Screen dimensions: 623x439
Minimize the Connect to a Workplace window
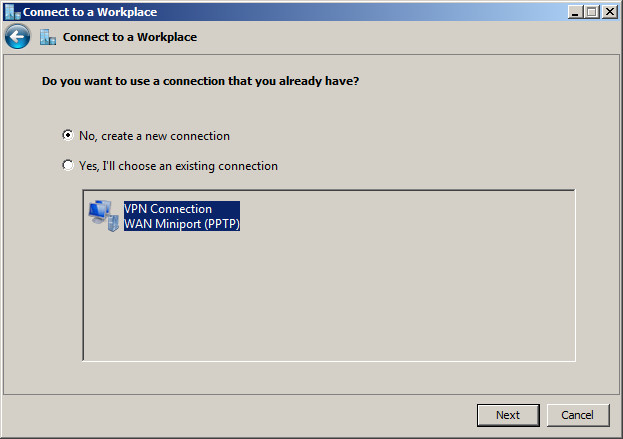(575, 12)
